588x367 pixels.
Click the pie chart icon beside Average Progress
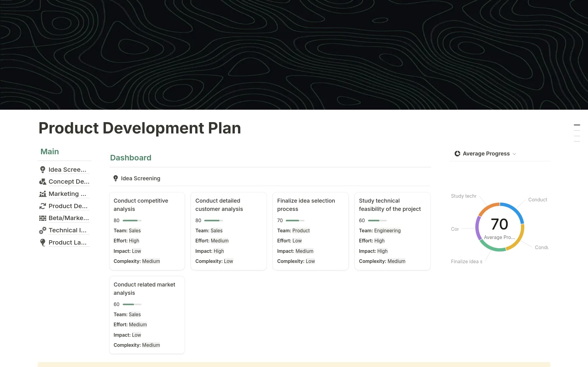(457, 154)
